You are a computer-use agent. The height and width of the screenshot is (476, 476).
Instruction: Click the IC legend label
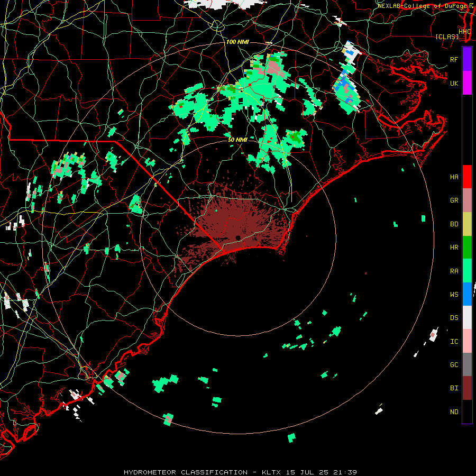(x=454, y=342)
